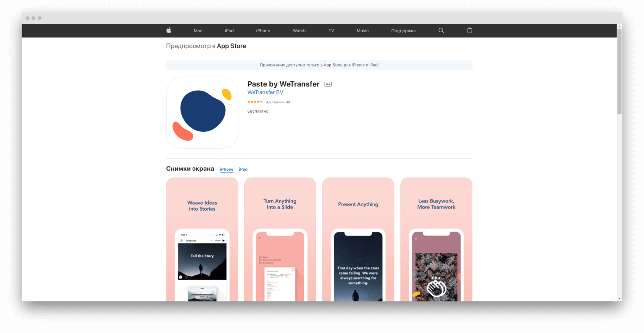The height and width of the screenshot is (333, 644).
Task: Open the 'Turn Anything into a Slide' screenshot
Action: pos(280,239)
